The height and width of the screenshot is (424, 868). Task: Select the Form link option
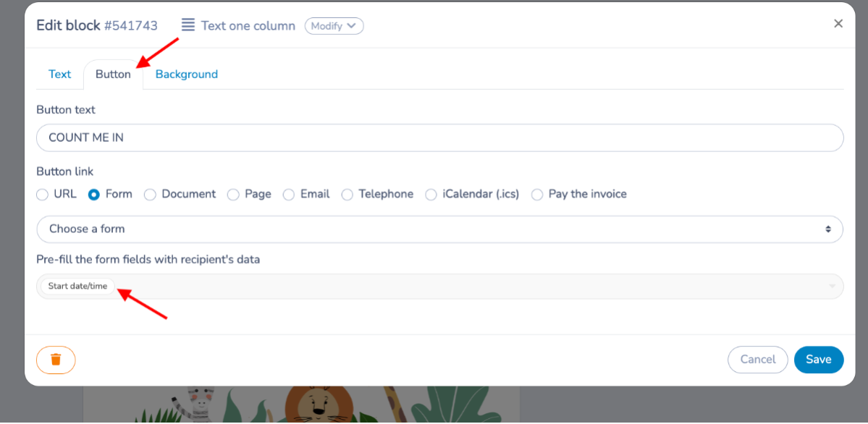[x=94, y=195]
